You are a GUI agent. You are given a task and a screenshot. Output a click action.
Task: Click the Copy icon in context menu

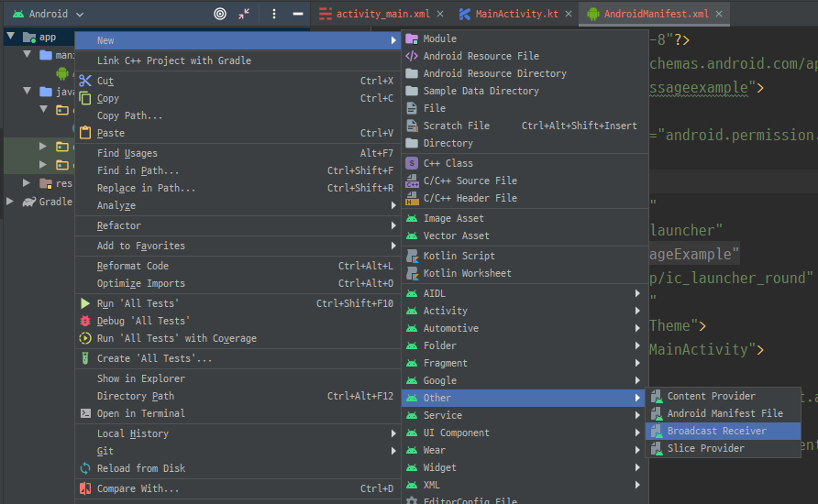(x=85, y=98)
